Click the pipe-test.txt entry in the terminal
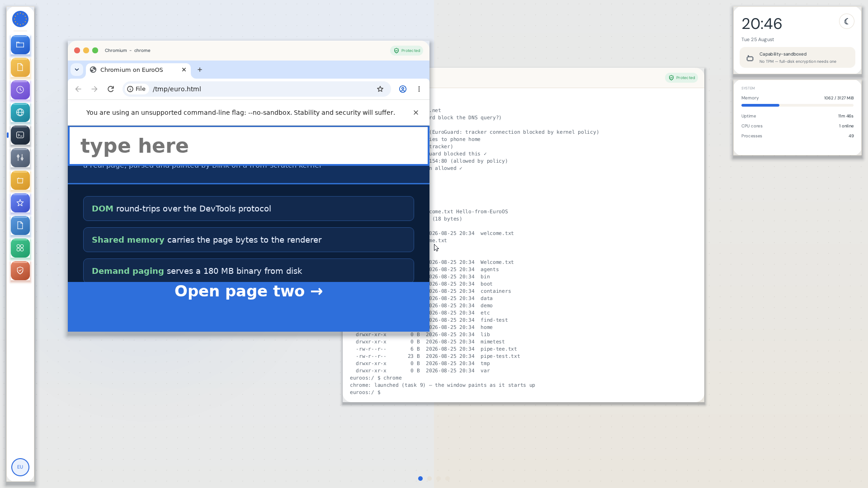 pyautogui.click(x=500, y=356)
